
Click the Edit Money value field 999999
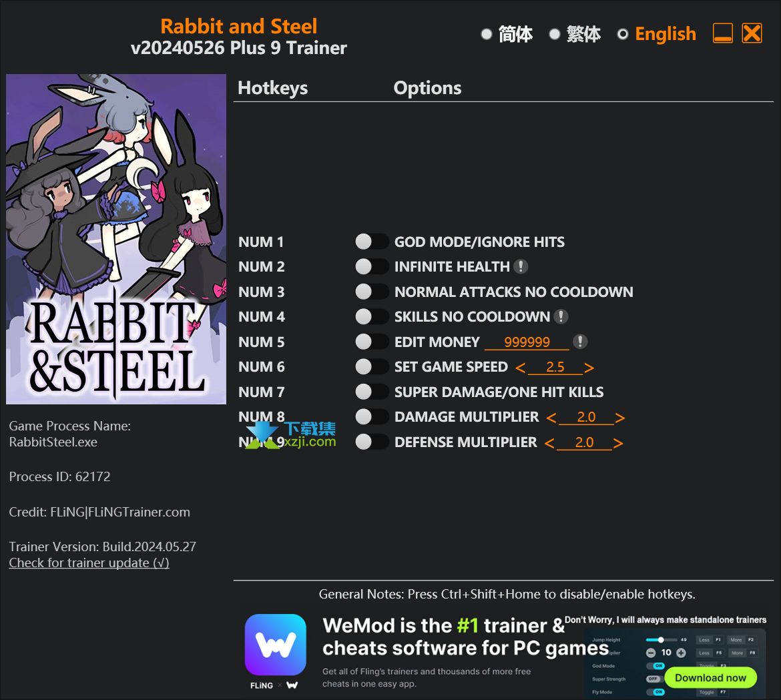[x=527, y=342]
